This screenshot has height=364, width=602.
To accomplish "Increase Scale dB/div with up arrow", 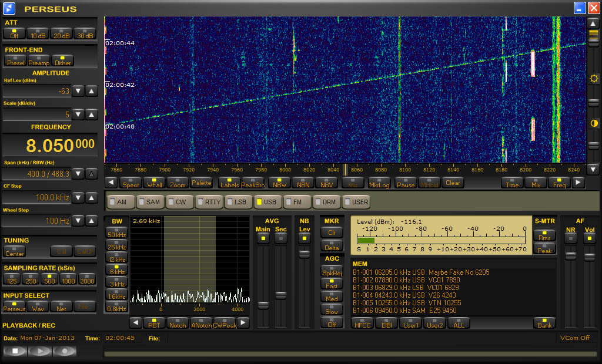I will click(x=91, y=114).
